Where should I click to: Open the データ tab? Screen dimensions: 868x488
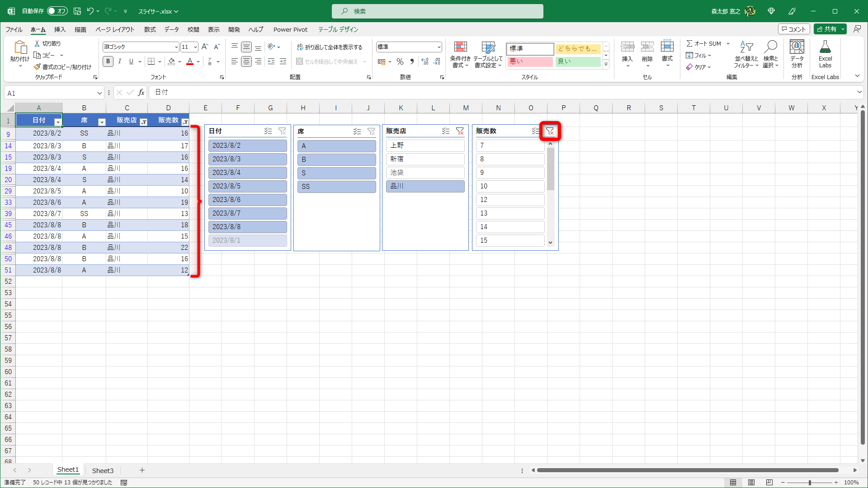pos(171,29)
